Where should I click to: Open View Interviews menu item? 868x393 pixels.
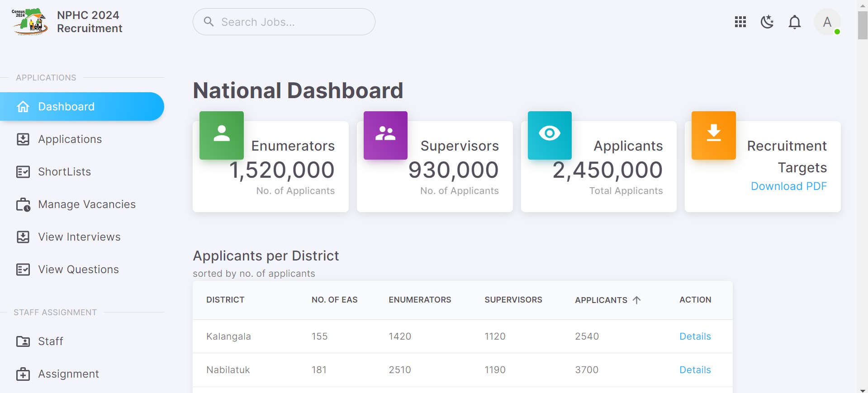[x=82, y=237]
